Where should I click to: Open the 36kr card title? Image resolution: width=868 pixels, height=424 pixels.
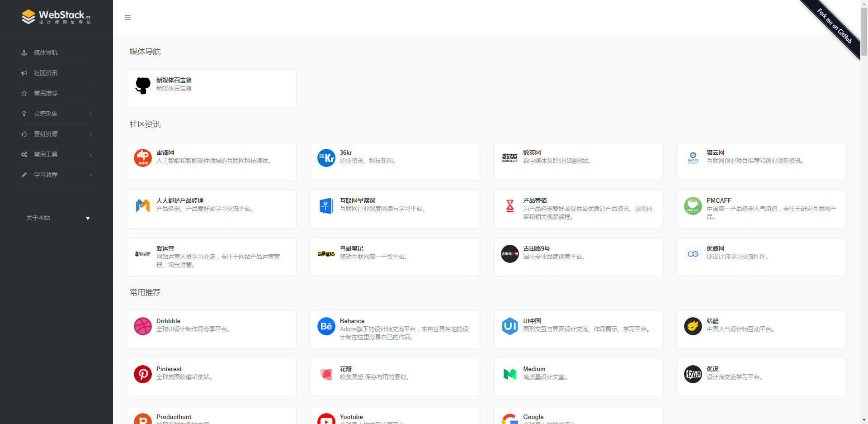pyautogui.click(x=346, y=152)
